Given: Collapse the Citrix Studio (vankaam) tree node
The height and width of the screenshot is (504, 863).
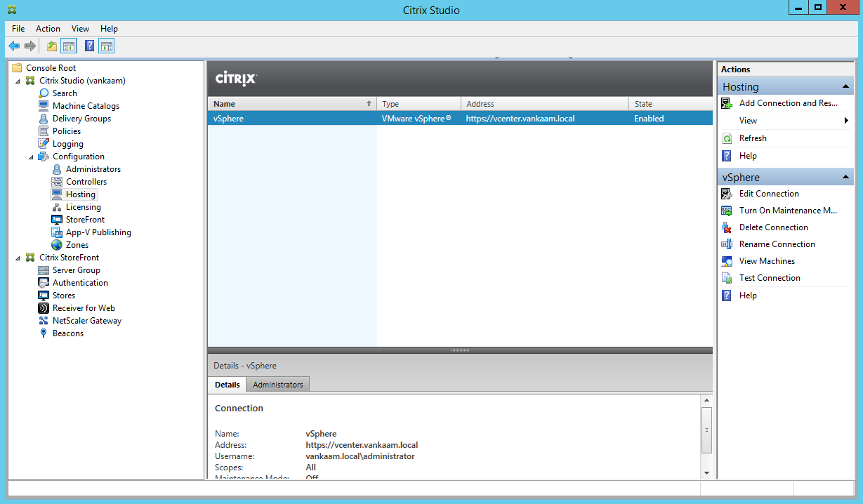Looking at the screenshot, I should click(18, 81).
